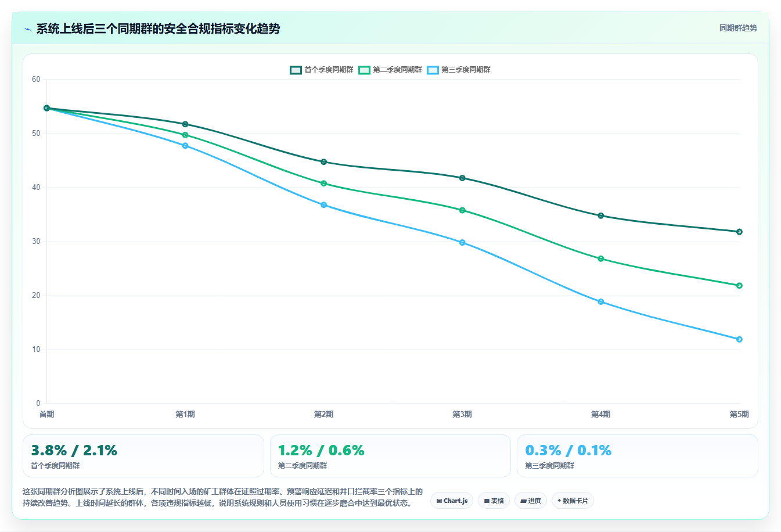Image resolution: width=781 pixels, height=532 pixels.
Task: Click y-axis label 20
Action: 36,296
